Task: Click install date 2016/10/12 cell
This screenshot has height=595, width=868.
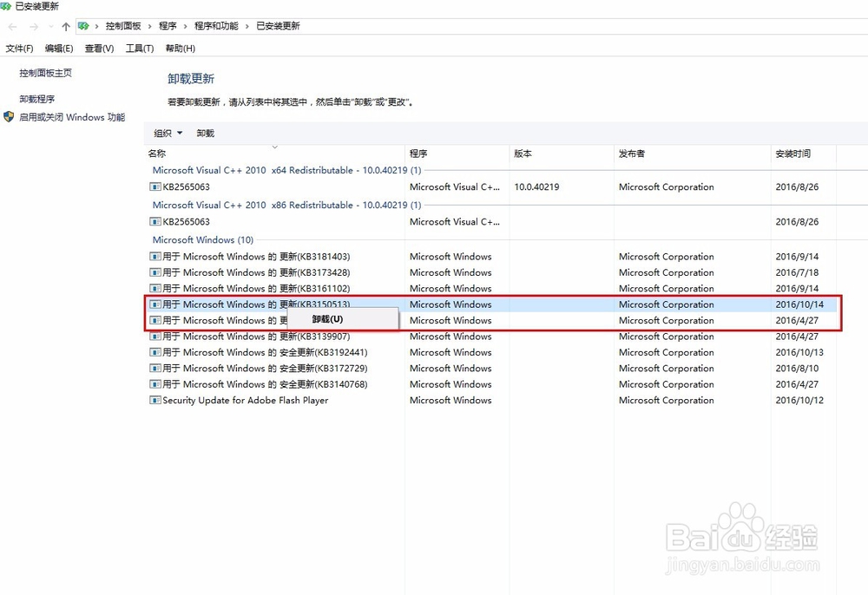Action: point(799,401)
